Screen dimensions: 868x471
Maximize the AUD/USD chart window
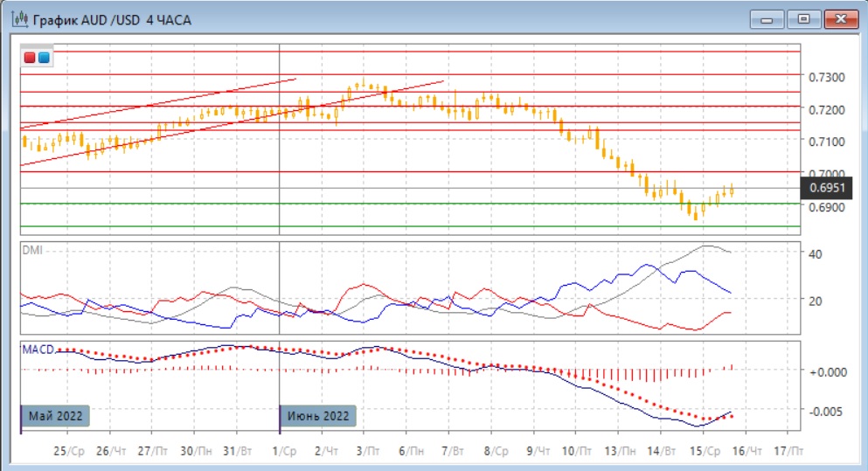(x=801, y=18)
